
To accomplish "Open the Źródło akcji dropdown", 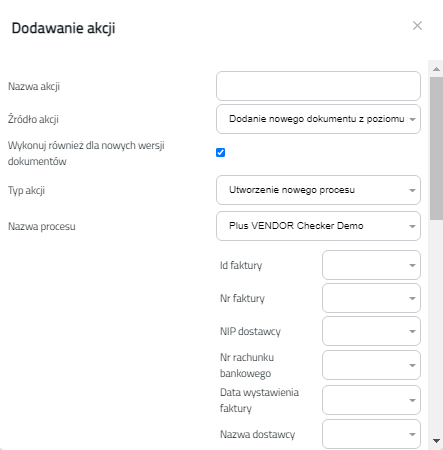I will click(318, 119).
